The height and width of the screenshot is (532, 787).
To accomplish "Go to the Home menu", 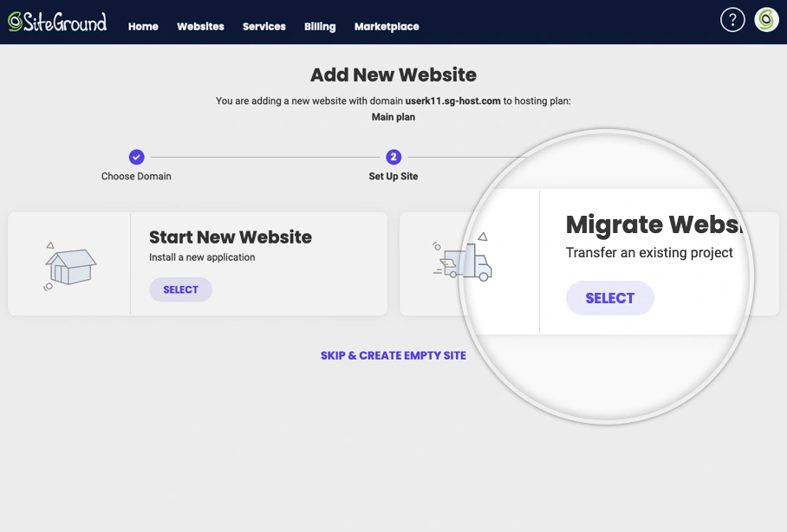I will 143,27.
